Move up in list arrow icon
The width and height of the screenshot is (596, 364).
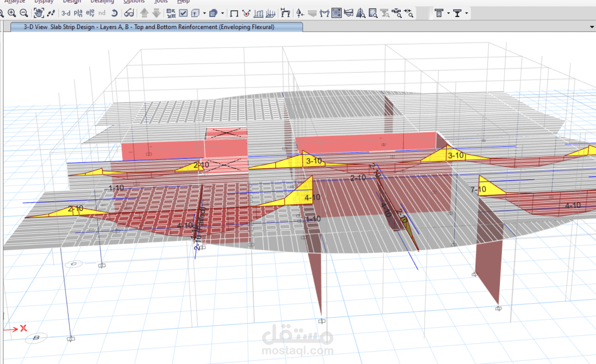click(x=144, y=13)
